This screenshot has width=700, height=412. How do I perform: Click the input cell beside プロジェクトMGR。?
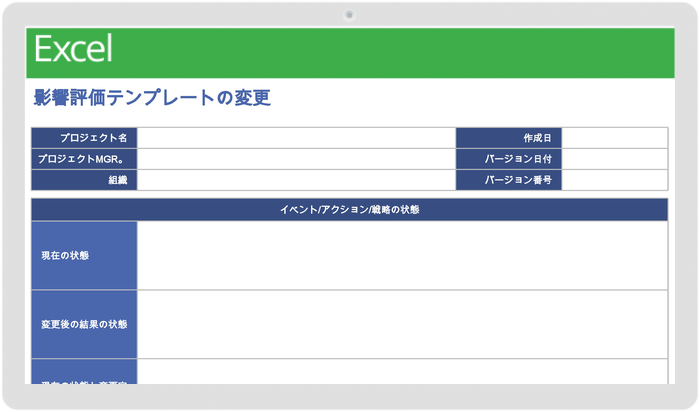(x=296, y=159)
